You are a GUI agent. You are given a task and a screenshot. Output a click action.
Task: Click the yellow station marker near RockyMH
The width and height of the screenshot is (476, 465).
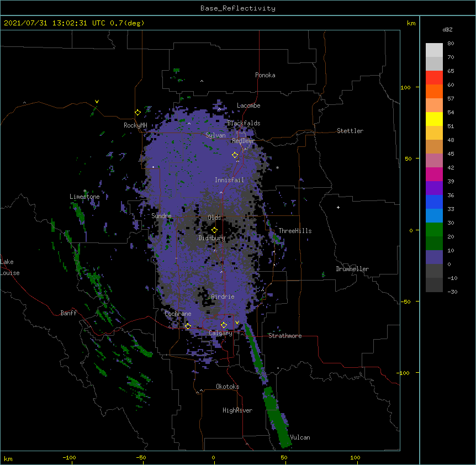pos(137,112)
